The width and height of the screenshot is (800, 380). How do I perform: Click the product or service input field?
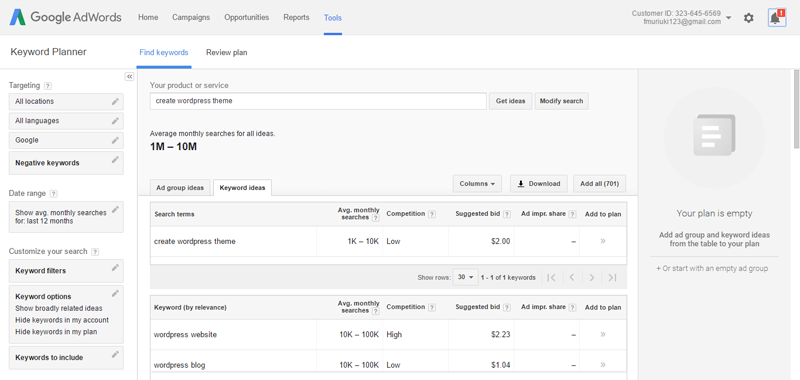[x=318, y=101]
